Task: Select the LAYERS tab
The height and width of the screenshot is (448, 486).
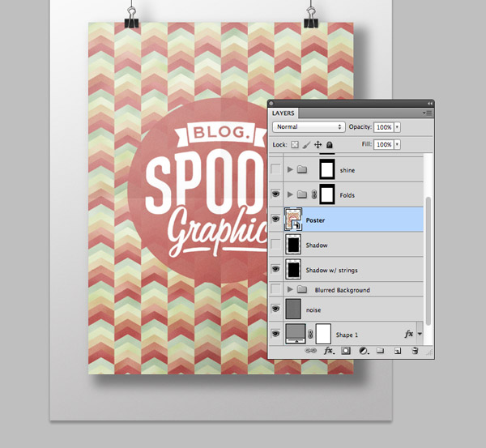Action: point(283,113)
